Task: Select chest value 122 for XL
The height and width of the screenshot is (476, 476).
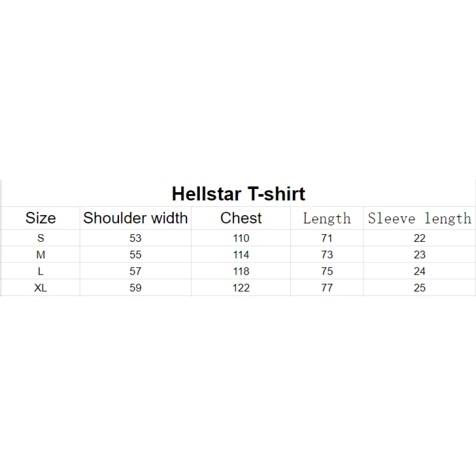Action: pos(241,288)
